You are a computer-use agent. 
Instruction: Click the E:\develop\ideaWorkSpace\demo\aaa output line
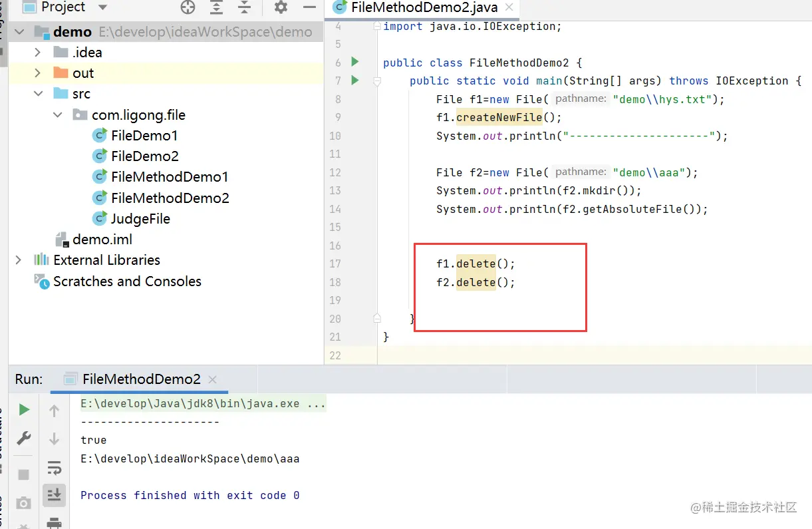pos(190,459)
